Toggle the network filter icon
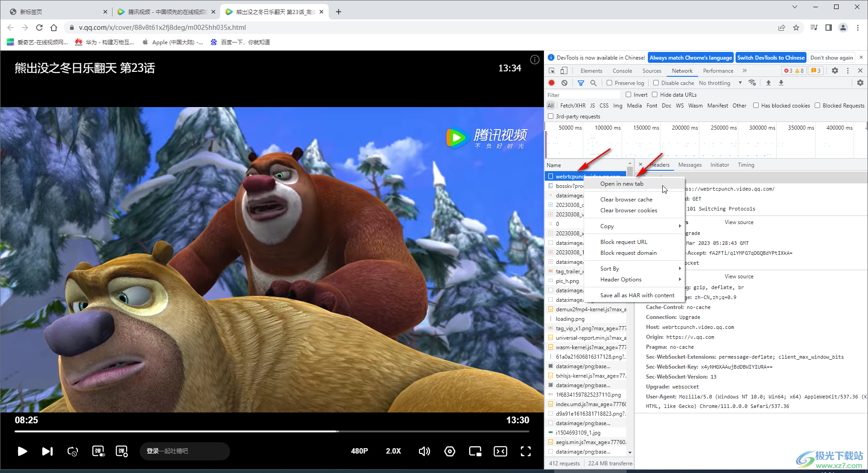 point(581,83)
